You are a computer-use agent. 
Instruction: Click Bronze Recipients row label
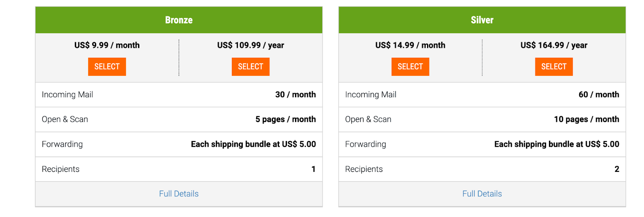(61, 169)
